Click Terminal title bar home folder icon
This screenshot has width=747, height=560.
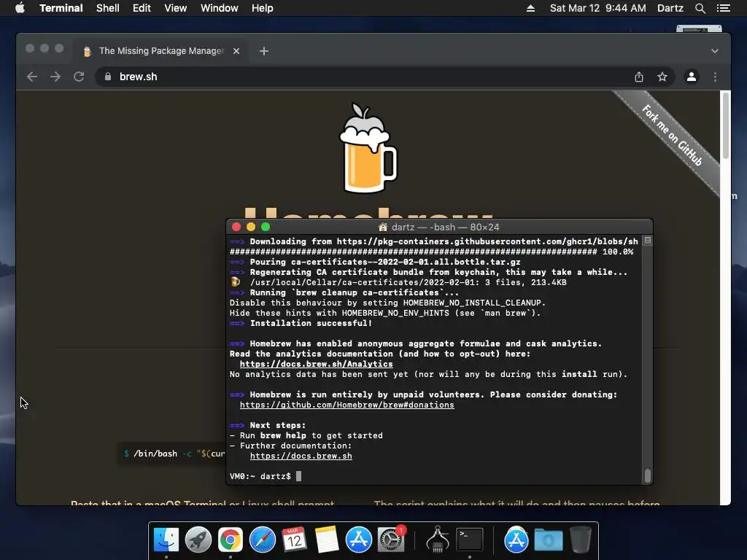[x=382, y=227]
